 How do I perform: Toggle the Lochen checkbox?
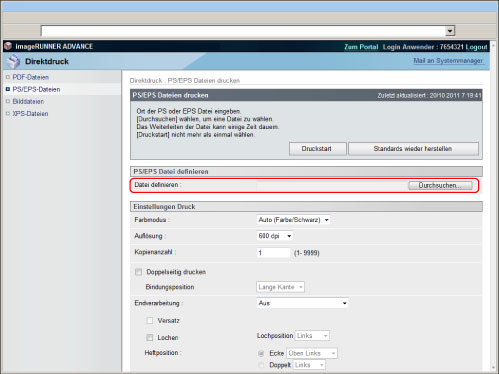tap(150, 338)
